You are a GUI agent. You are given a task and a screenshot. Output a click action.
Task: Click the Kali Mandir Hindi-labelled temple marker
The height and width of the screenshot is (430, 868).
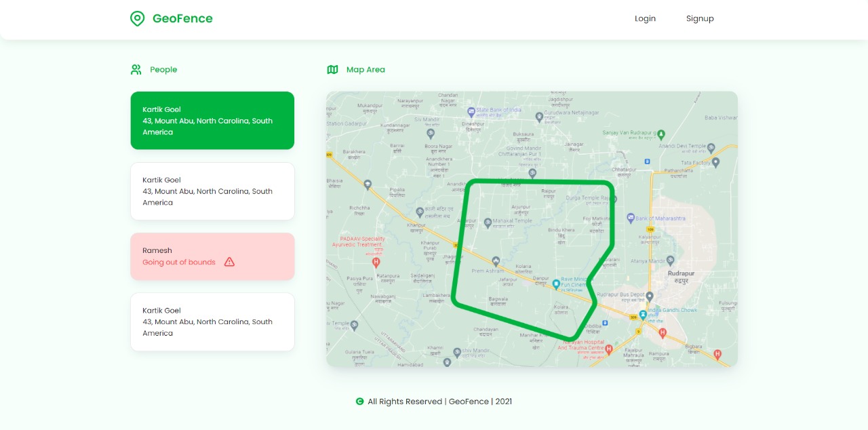tap(420, 212)
